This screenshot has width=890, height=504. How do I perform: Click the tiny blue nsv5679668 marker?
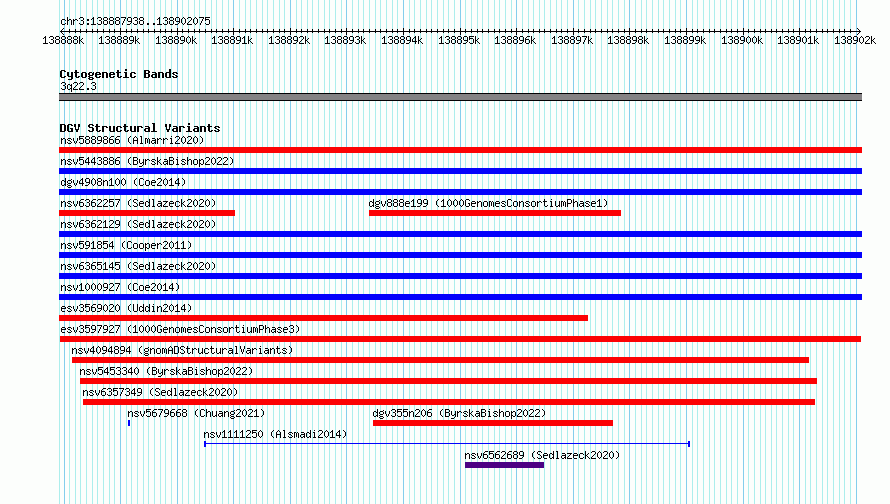[129, 423]
